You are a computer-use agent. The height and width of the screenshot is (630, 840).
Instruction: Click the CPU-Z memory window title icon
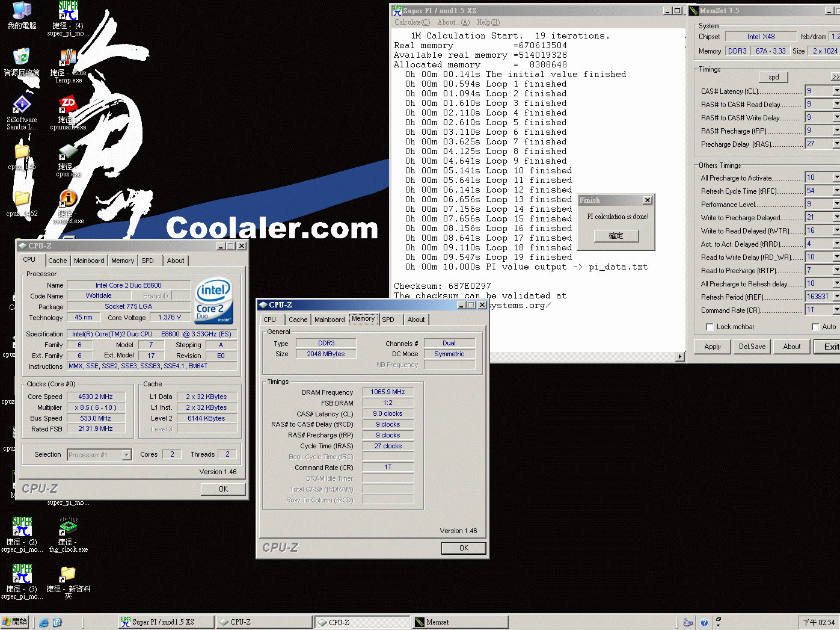263,305
